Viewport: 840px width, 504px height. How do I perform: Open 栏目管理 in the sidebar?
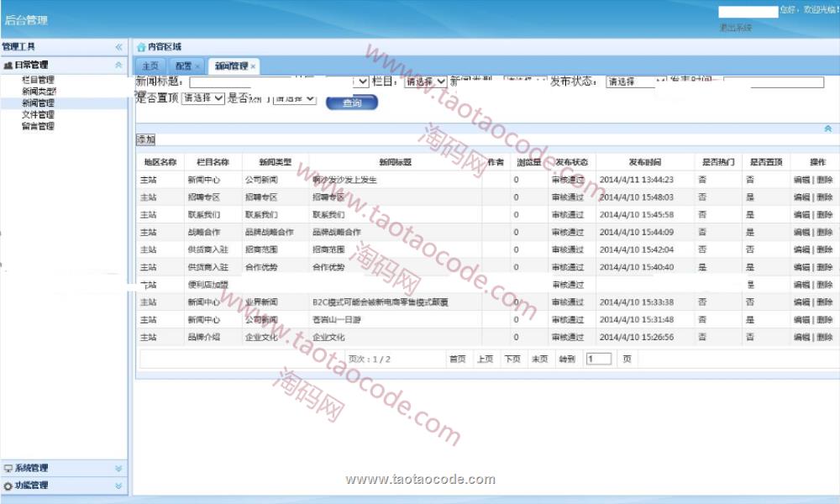point(38,80)
